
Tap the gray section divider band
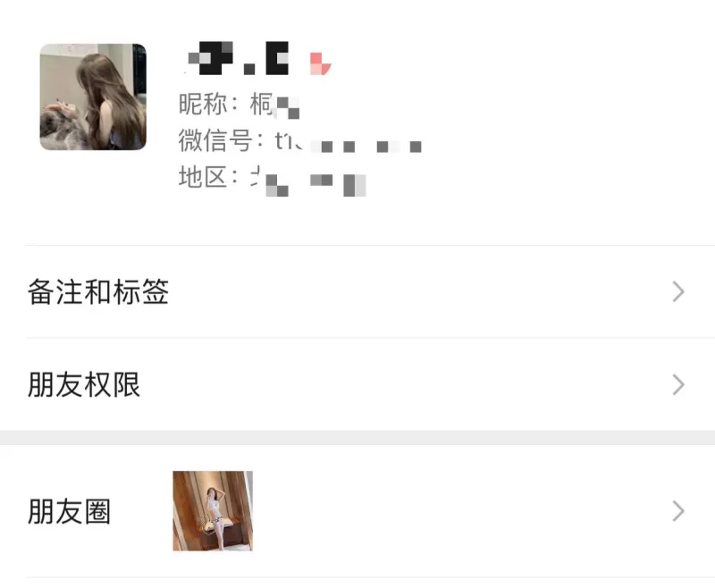coord(357,438)
